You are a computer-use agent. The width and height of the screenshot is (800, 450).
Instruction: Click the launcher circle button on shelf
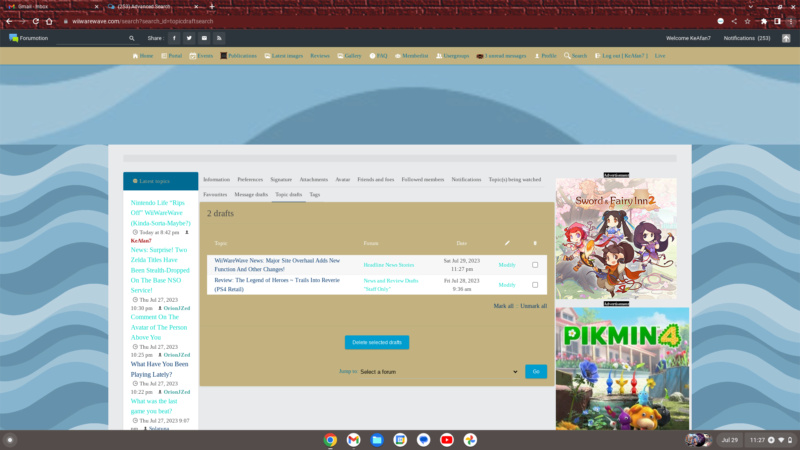pyautogui.click(x=10, y=440)
